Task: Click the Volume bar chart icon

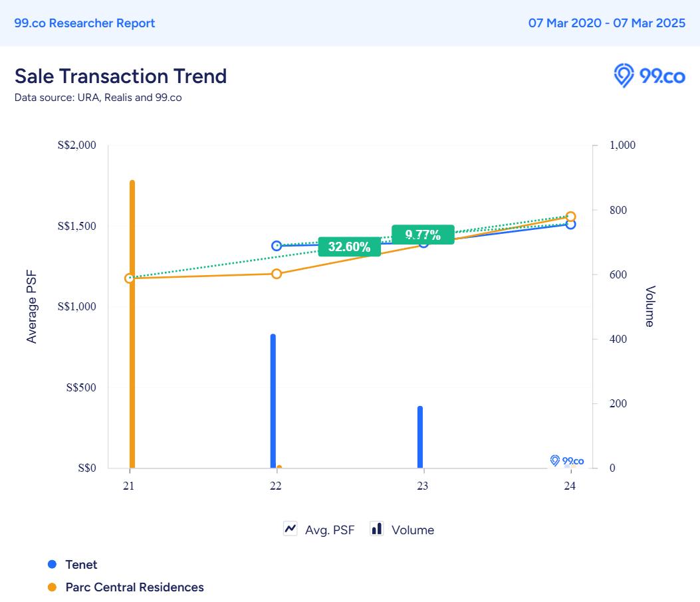Action: [377, 529]
